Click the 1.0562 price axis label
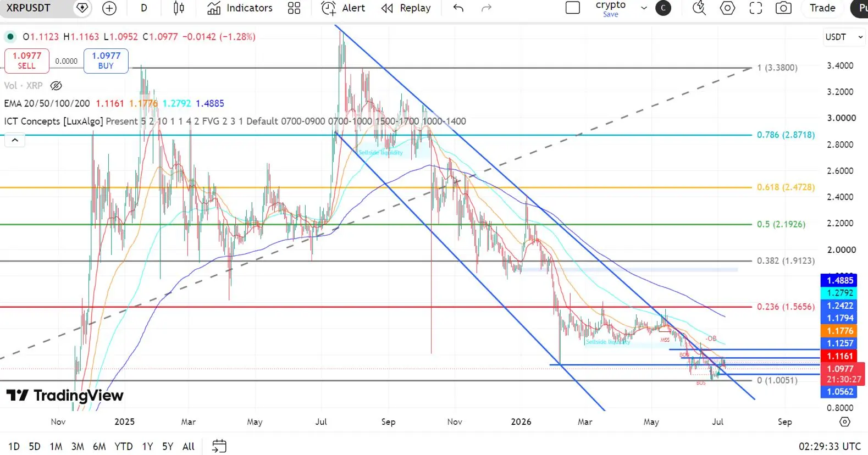Image resolution: width=868 pixels, height=455 pixels. (x=840, y=392)
